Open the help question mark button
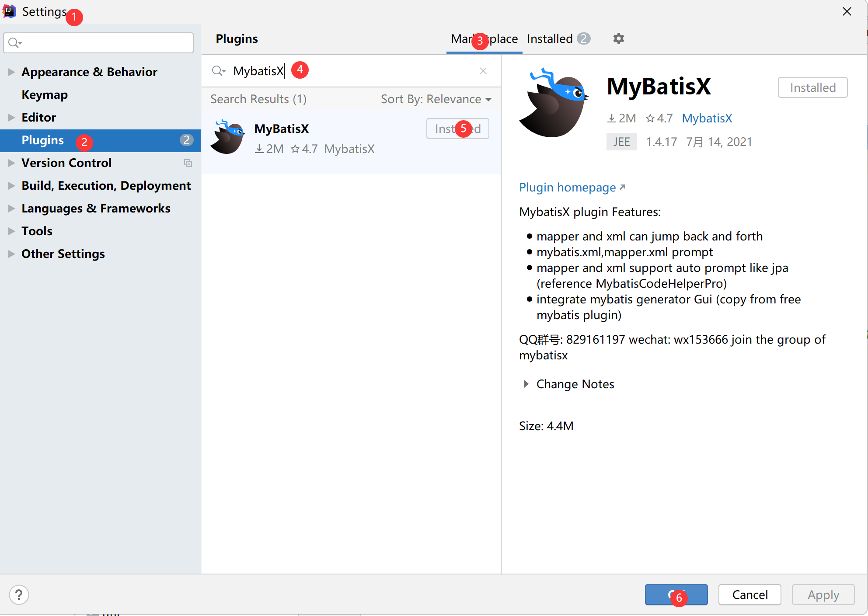 [x=19, y=595]
